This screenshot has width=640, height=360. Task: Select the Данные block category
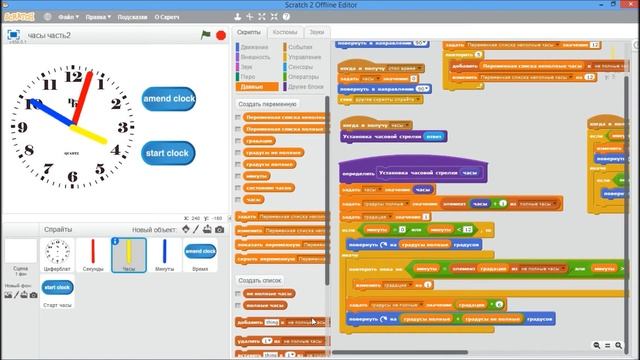point(256,87)
